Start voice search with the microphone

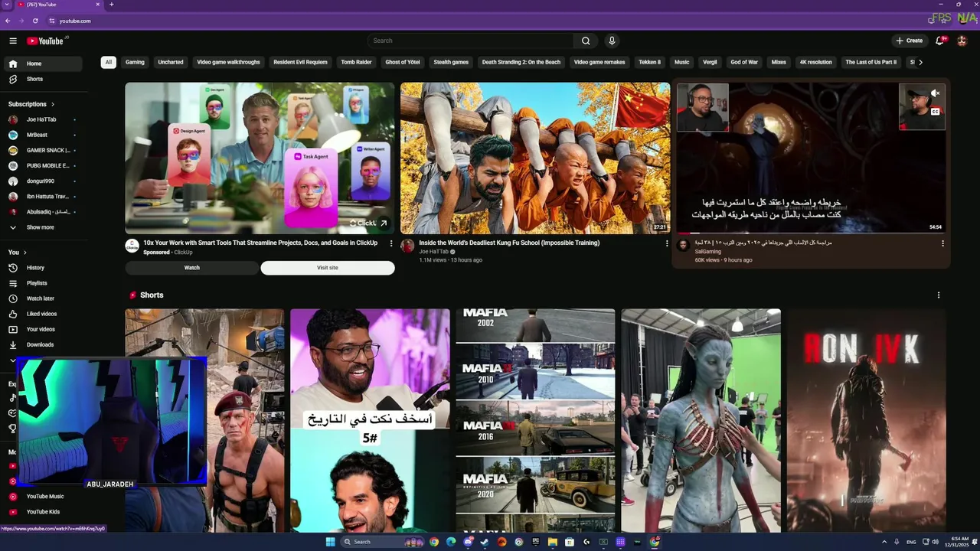pyautogui.click(x=612, y=41)
